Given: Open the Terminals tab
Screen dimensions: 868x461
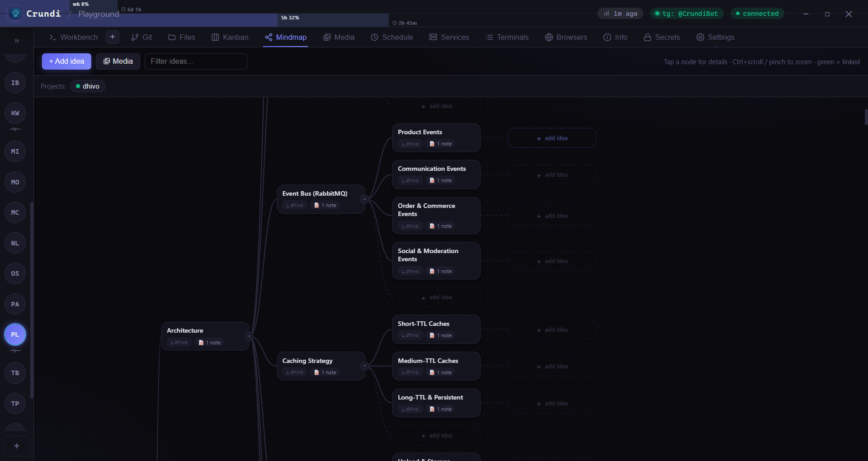Looking at the screenshot, I should [x=507, y=37].
